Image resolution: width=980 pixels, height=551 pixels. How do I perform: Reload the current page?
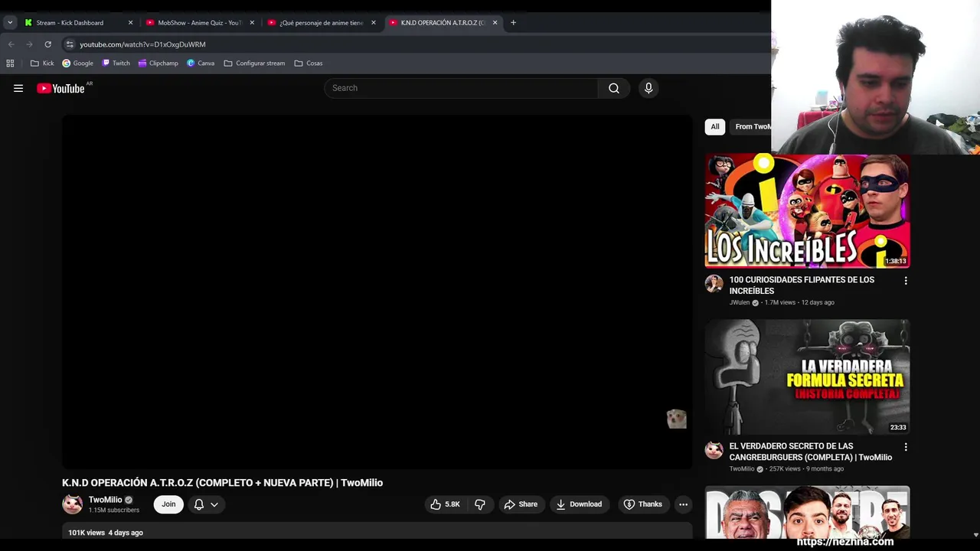point(47,44)
